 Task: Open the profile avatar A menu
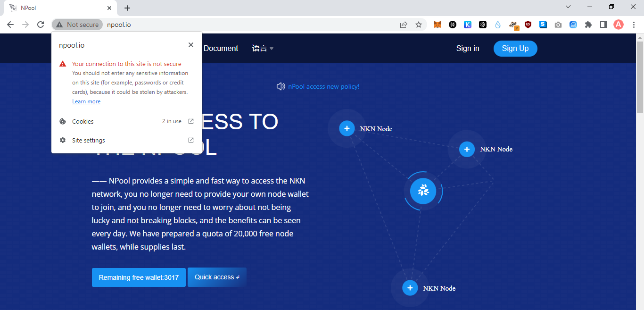[619, 25]
